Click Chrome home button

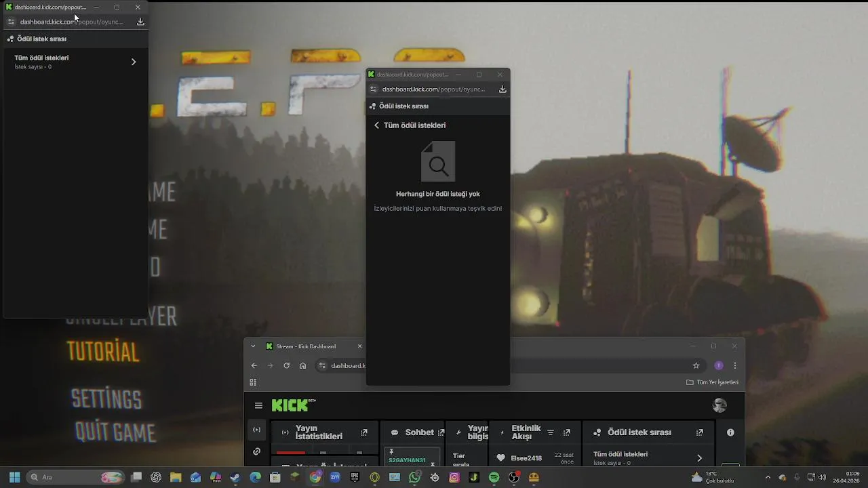(x=302, y=365)
